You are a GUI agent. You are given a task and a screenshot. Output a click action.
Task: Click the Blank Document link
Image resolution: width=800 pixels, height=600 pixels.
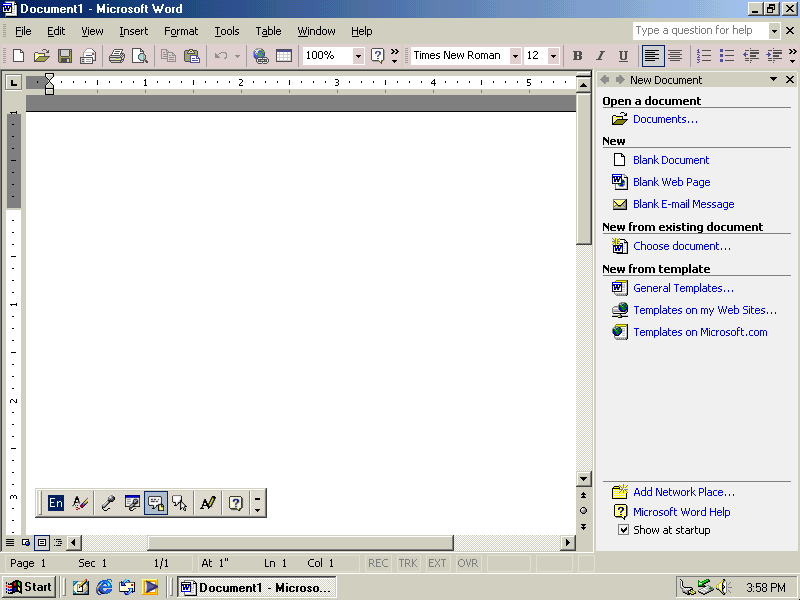(671, 160)
